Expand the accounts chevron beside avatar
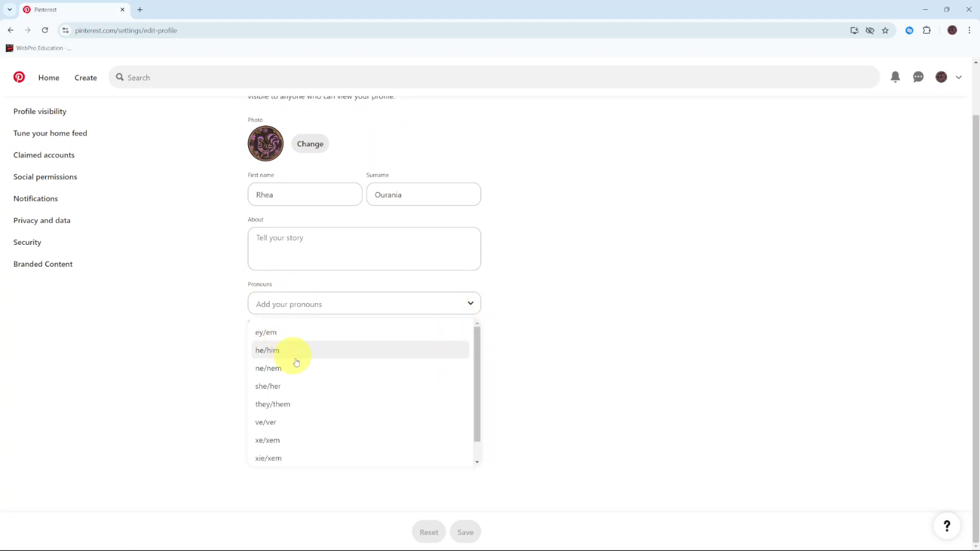Viewport: 980px width, 551px height. point(959,77)
